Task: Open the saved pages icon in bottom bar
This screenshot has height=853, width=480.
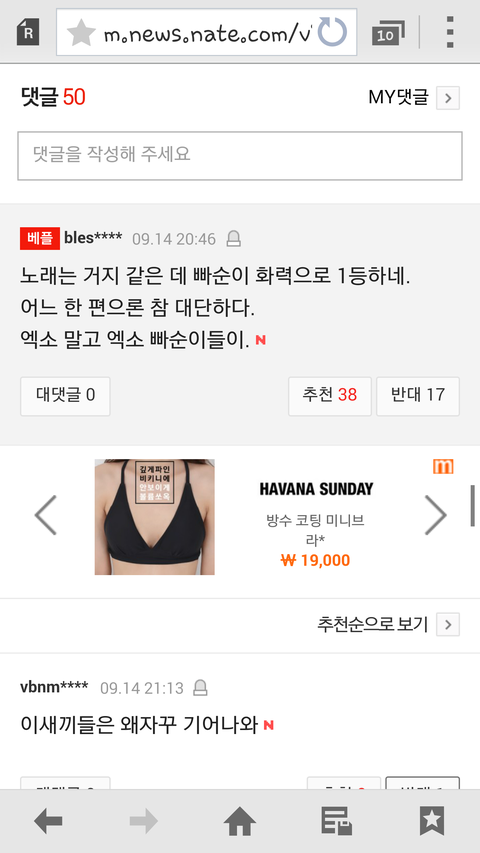Action: (x=336, y=821)
